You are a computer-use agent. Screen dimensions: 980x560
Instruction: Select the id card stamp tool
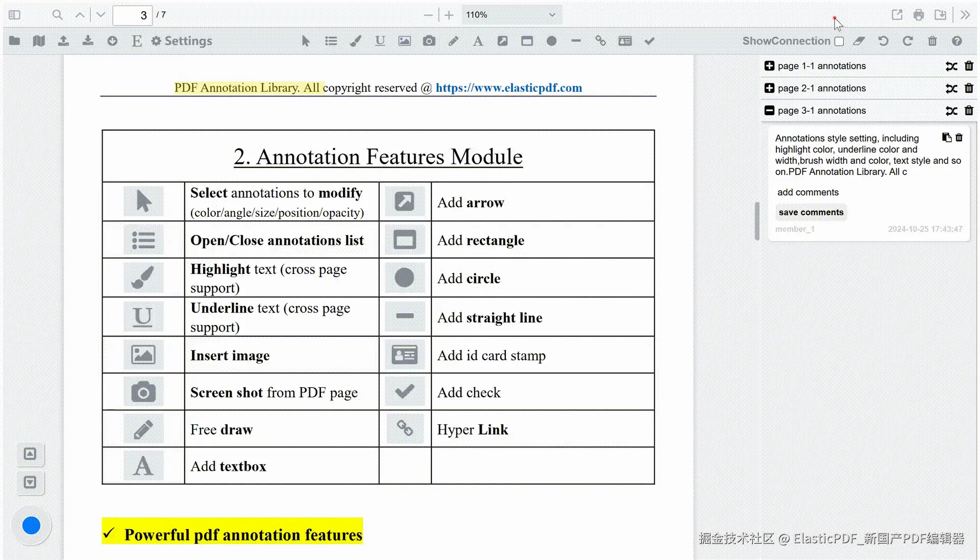click(625, 41)
